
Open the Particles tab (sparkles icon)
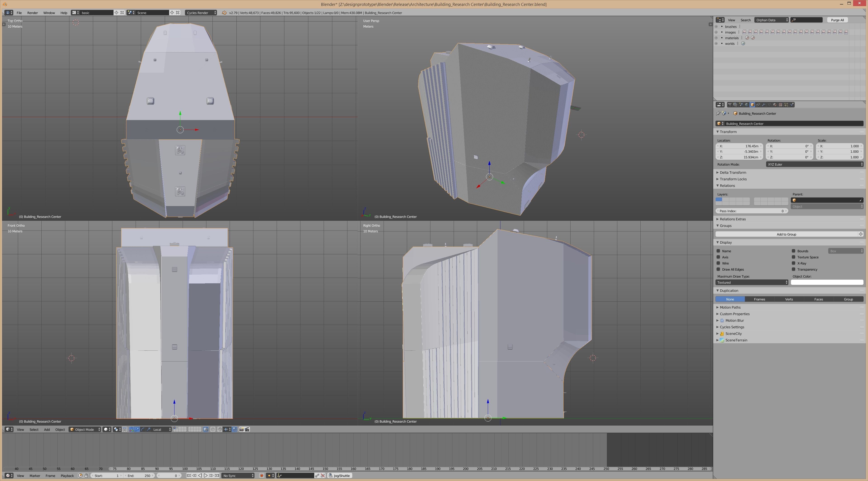[786, 105]
